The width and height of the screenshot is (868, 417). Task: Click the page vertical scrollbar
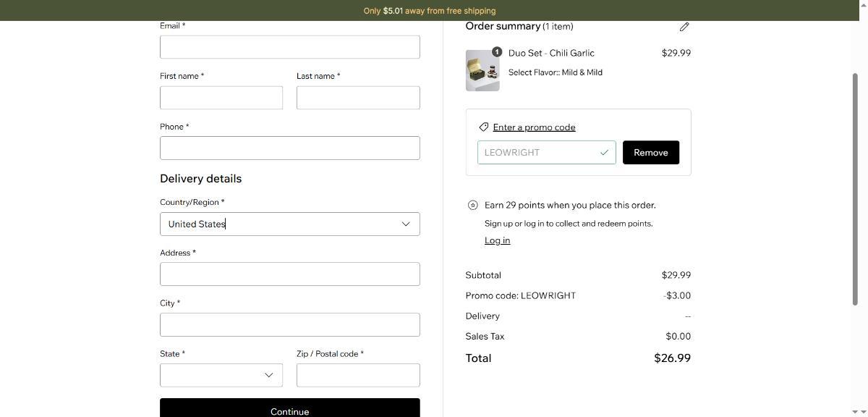click(855, 188)
